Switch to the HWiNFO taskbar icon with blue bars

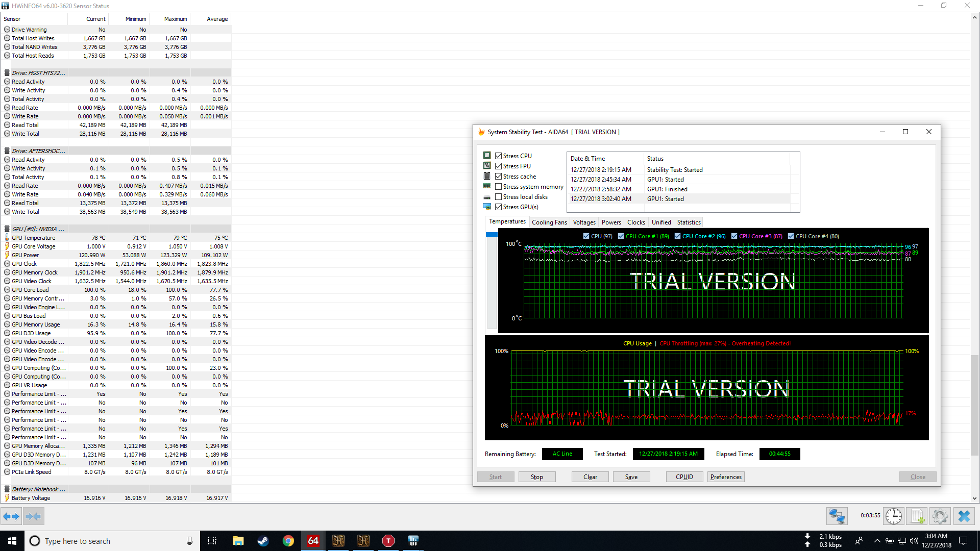point(413,541)
